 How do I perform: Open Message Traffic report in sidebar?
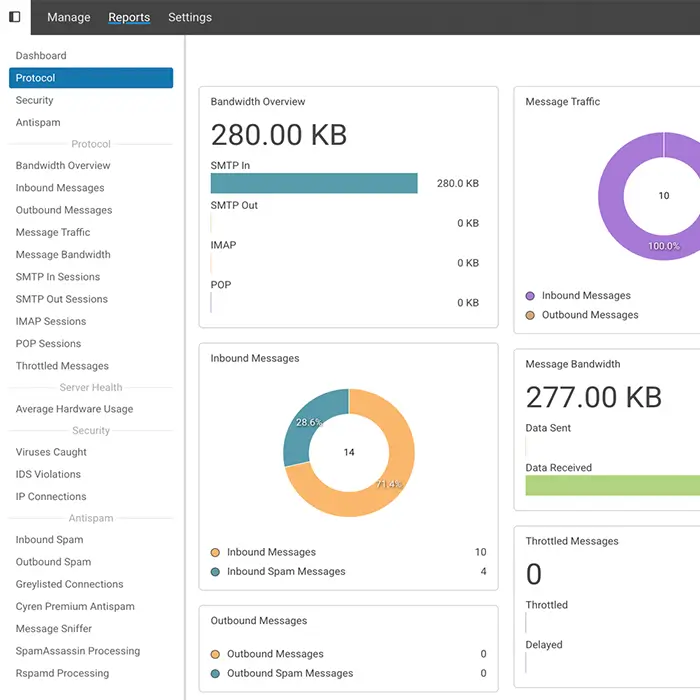(53, 232)
